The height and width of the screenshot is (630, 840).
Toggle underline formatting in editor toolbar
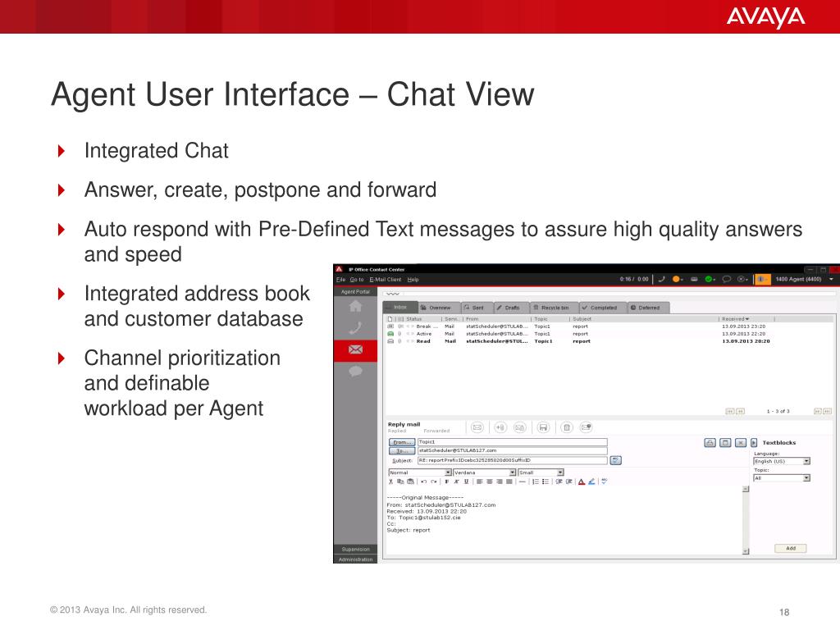click(466, 482)
